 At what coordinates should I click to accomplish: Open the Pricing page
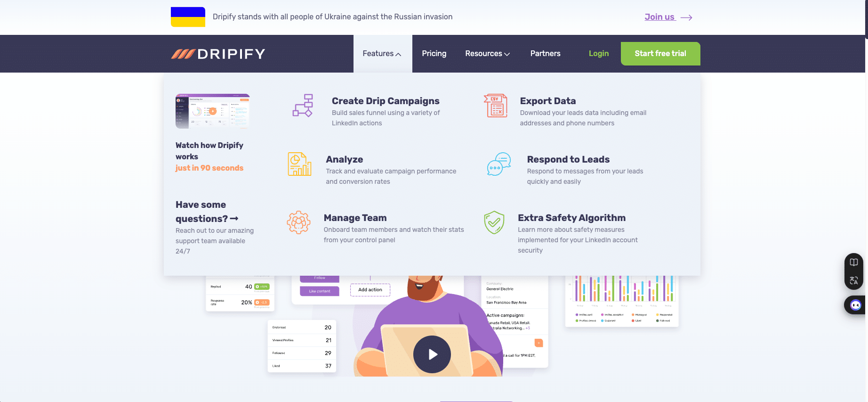coord(434,54)
